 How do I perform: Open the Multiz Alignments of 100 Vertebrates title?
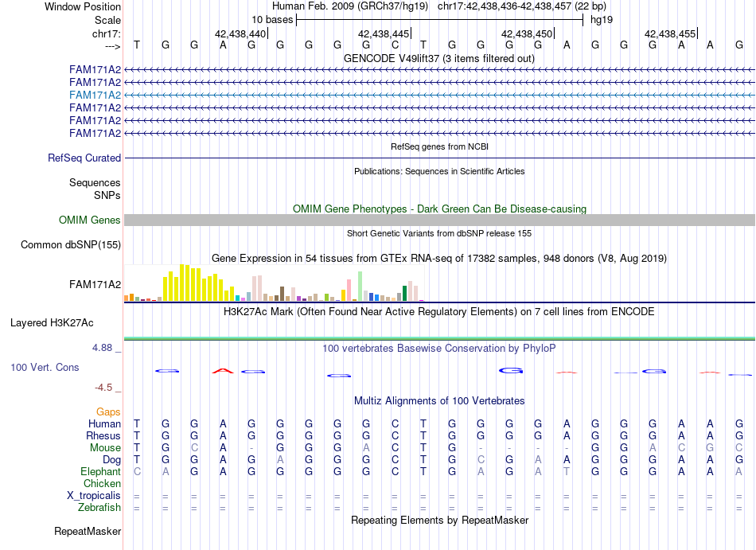(439, 400)
